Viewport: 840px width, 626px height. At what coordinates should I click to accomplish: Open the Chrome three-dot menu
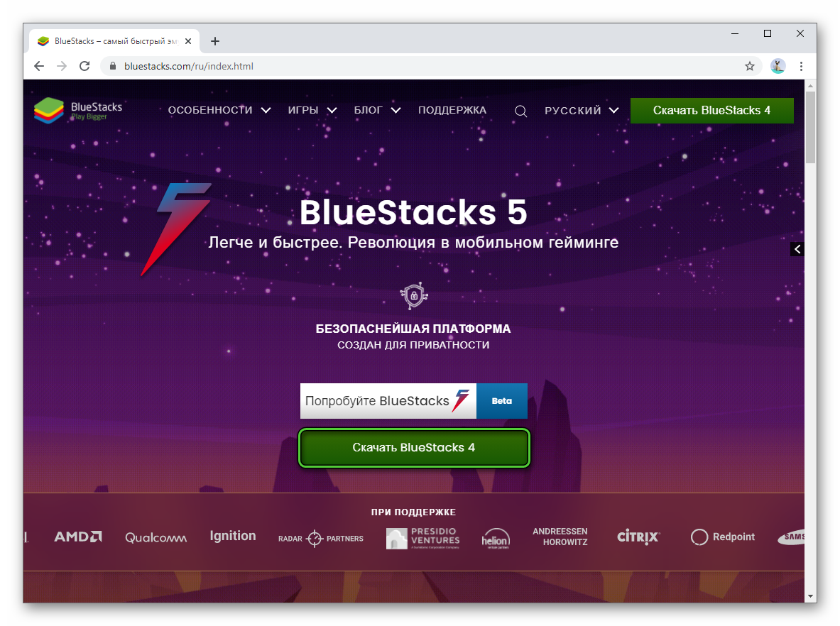pos(801,66)
